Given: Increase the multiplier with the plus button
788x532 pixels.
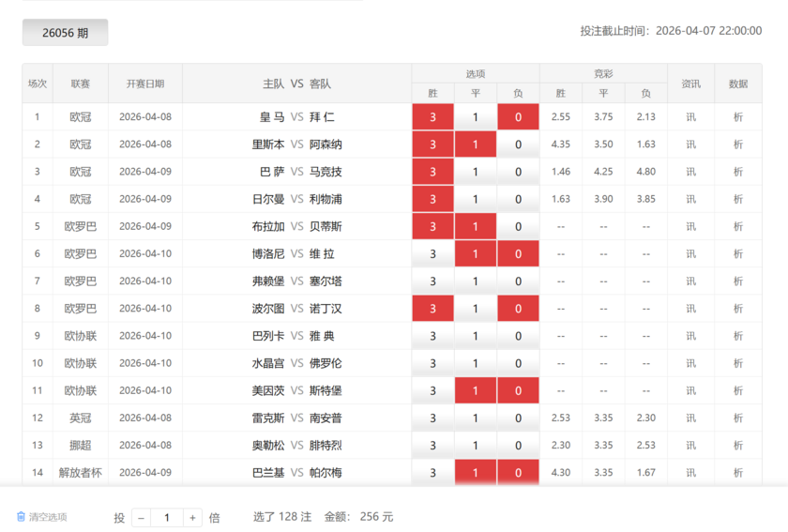Looking at the screenshot, I should [192, 517].
